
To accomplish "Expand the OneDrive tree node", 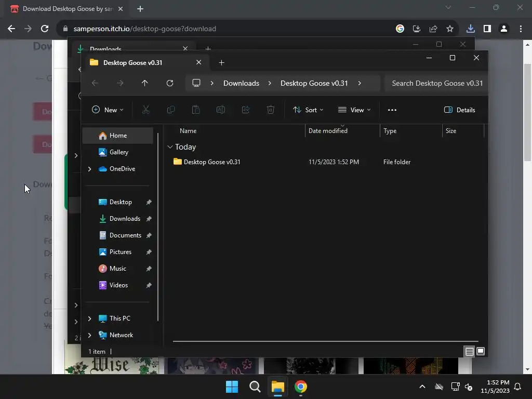I will (x=89, y=169).
